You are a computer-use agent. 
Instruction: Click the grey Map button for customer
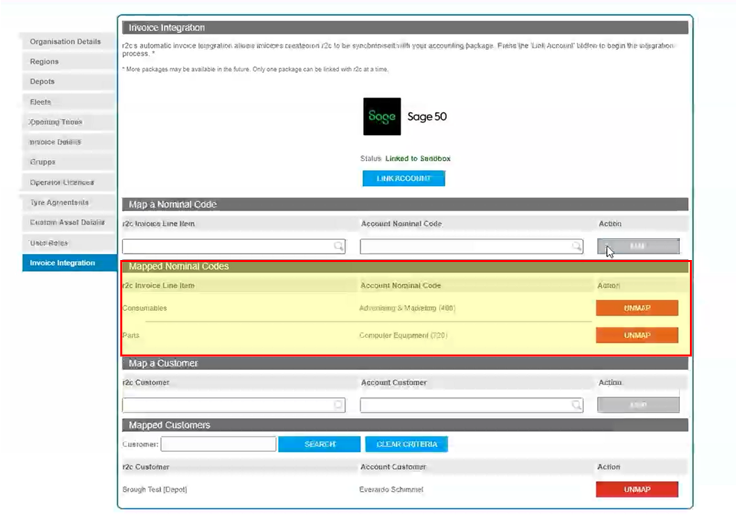pyautogui.click(x=638, y=405)
